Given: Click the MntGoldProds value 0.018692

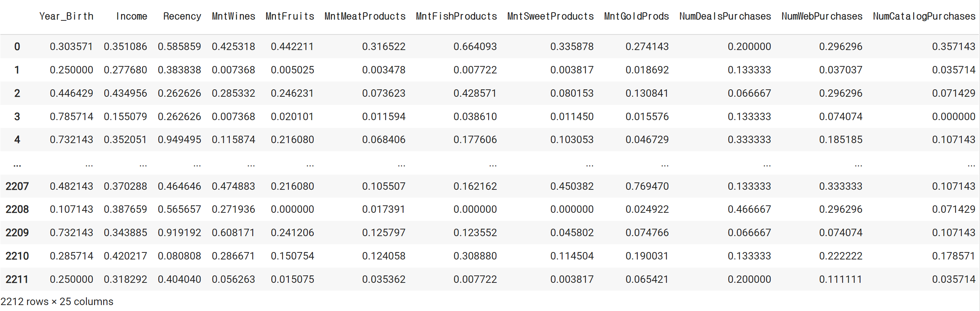Looking at the screenshot, I should click(x=647, y=70).
